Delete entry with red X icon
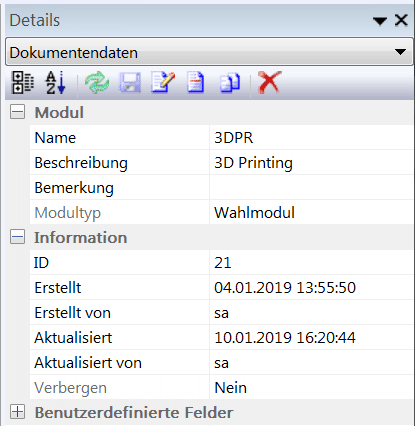The image size is (415, 426). tap(269, 82)
